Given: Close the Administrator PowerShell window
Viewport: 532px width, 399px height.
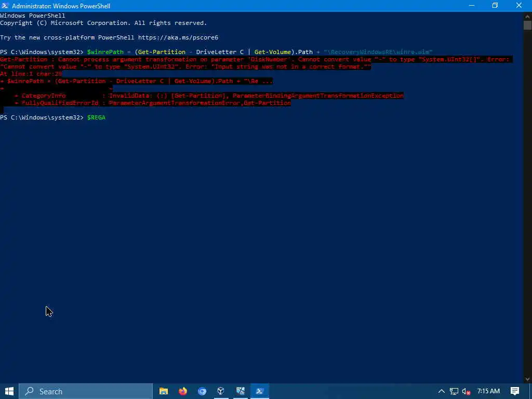Looking at the screenshot, I should click(519, 6).
